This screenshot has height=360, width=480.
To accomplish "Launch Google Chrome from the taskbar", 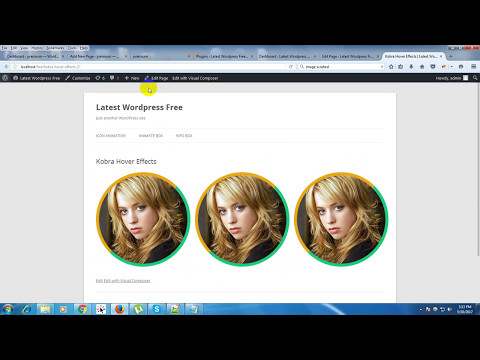I will pos(82,309).
